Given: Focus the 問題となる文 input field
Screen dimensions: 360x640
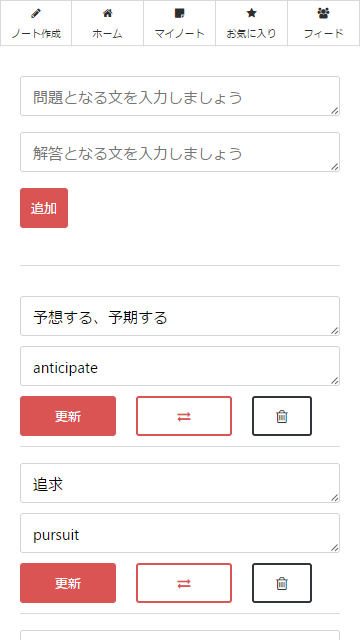Looking at the screenshot, I should (180, 96).
